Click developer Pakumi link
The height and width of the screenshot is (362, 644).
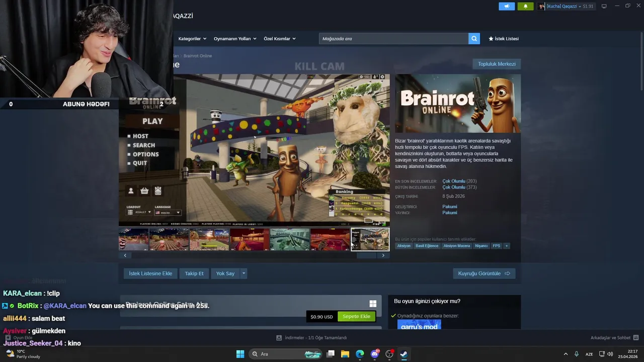[x=450, y=207]
